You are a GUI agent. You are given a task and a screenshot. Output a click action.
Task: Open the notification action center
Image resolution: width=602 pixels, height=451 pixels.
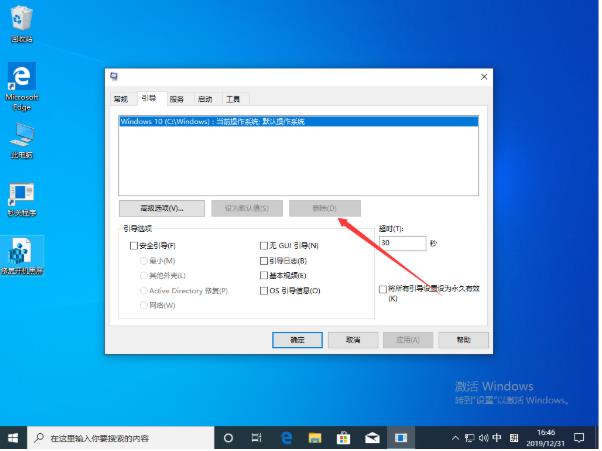coord(579,438)
